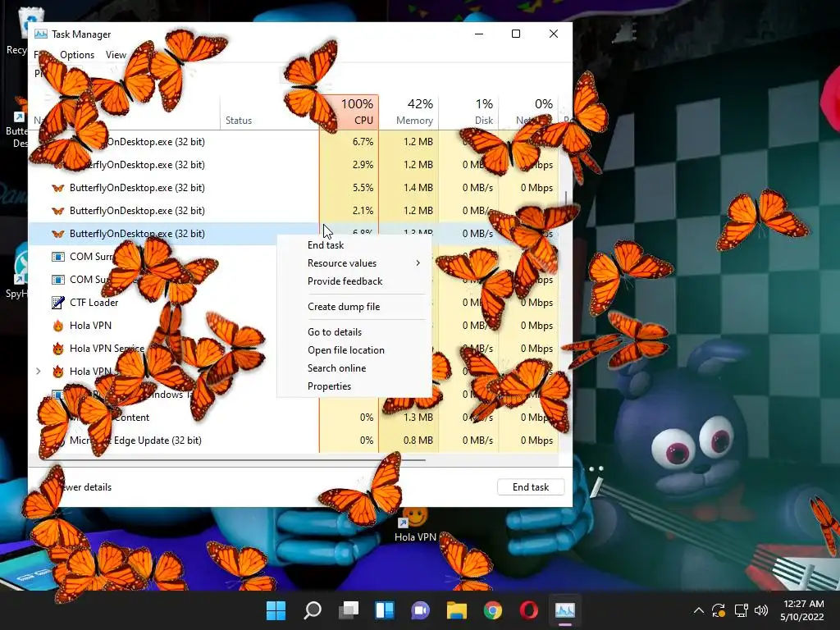Click the Hola VPN flame icon
Screen dimensions: 840x630
[x=58, y=326]
